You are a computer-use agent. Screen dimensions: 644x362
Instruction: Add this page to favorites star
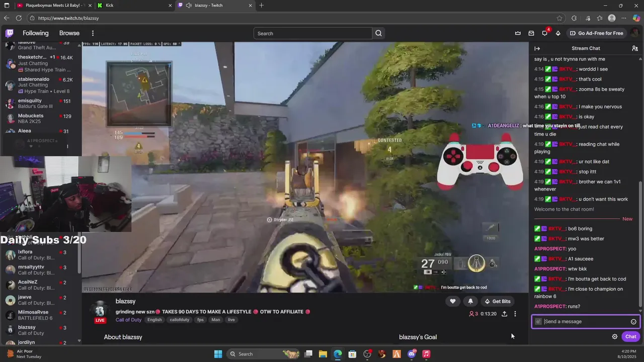(x=559, y=18)
